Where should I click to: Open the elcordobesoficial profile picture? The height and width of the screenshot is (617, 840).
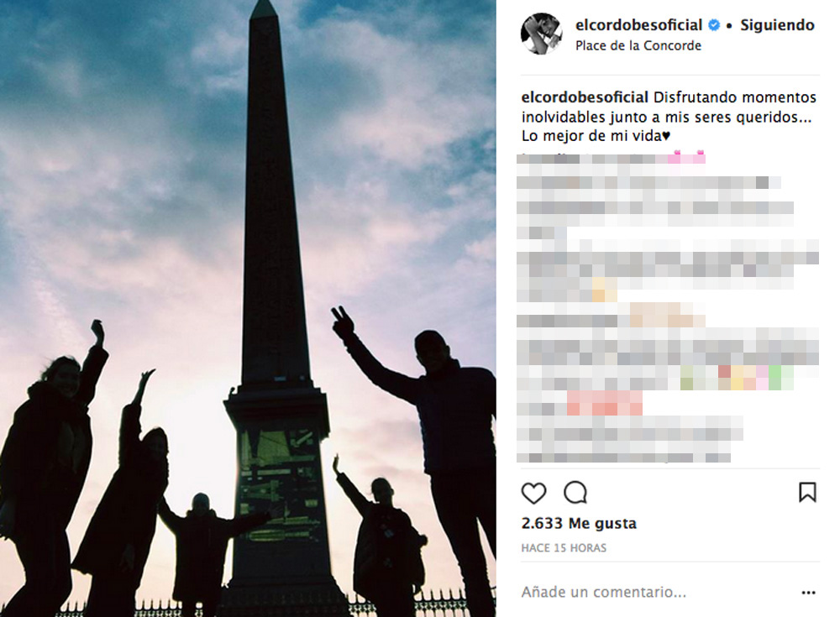[x=541, y=34]
